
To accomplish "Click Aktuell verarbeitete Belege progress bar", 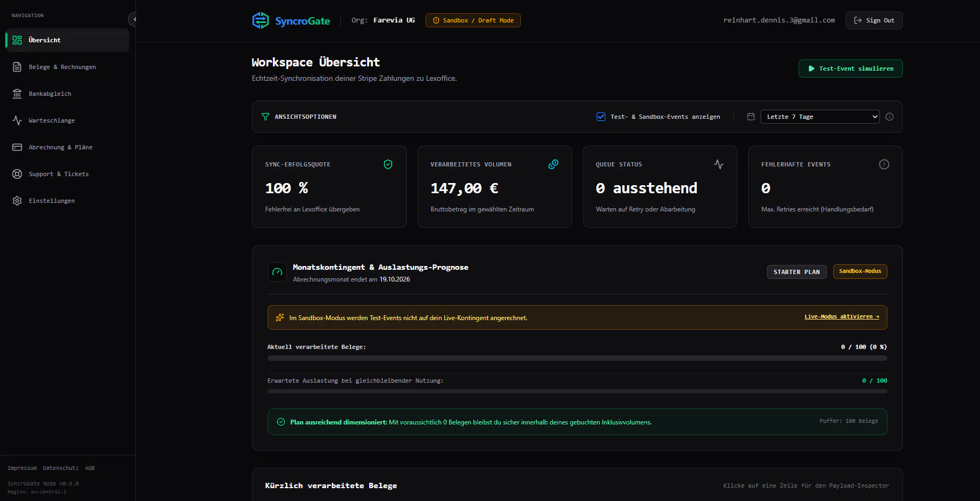I will point(577,358).
